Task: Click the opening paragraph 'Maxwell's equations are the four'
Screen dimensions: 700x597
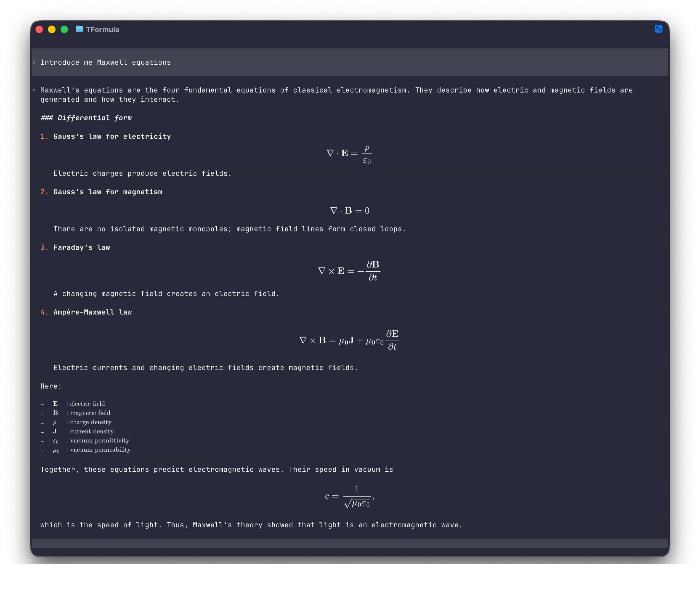Action: (337, 95)
